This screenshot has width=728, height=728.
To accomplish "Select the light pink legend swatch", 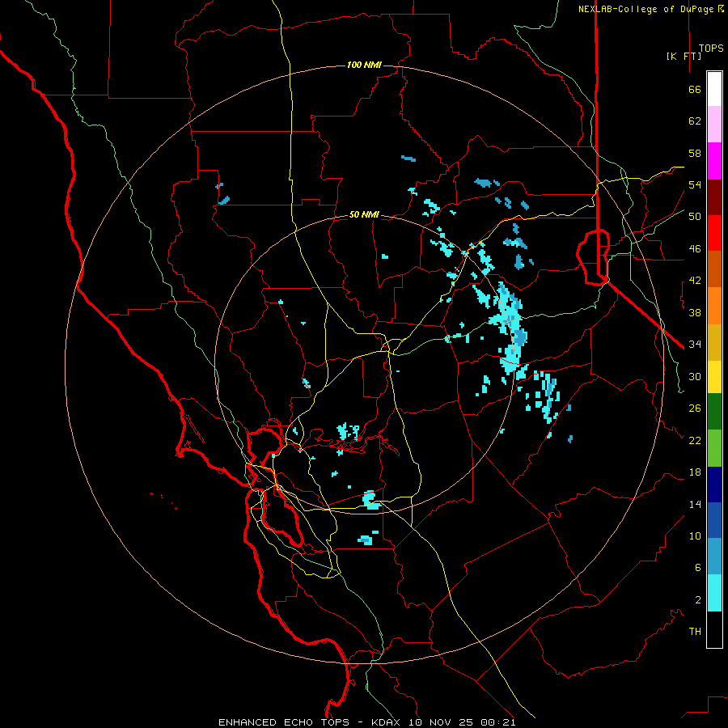I will 714,124.
